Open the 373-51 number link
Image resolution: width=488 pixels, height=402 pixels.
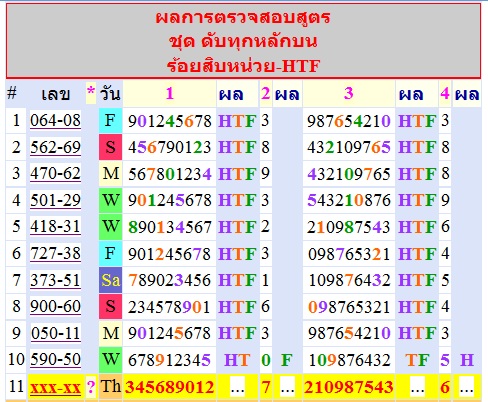coord(55,280)
